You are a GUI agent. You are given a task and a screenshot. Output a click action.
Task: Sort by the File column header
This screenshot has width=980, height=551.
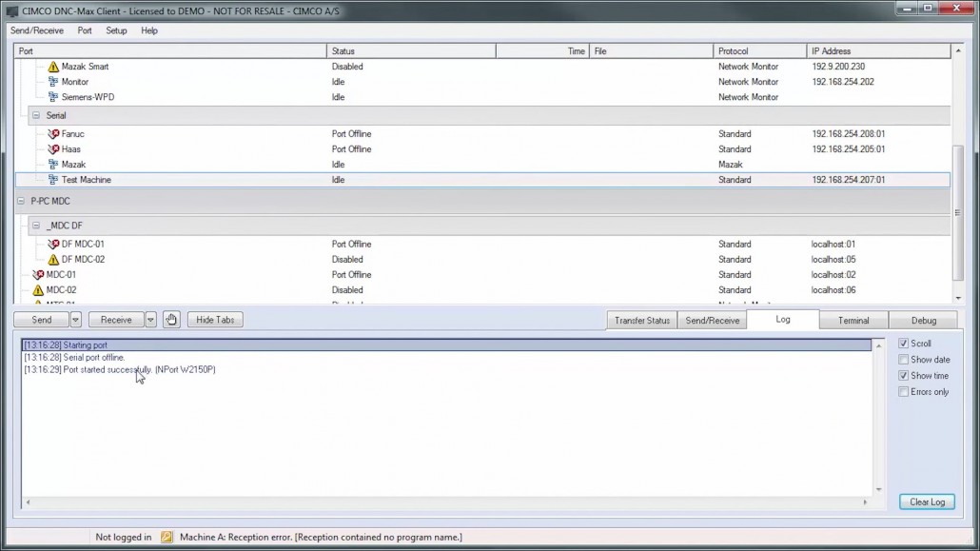coord(651,51)
